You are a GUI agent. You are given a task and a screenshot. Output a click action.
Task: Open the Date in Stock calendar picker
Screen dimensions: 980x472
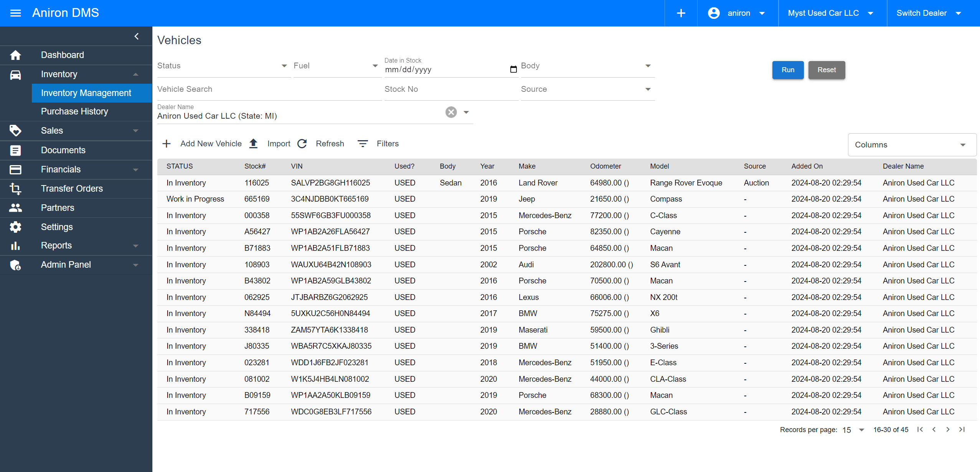tap(513, 70)
